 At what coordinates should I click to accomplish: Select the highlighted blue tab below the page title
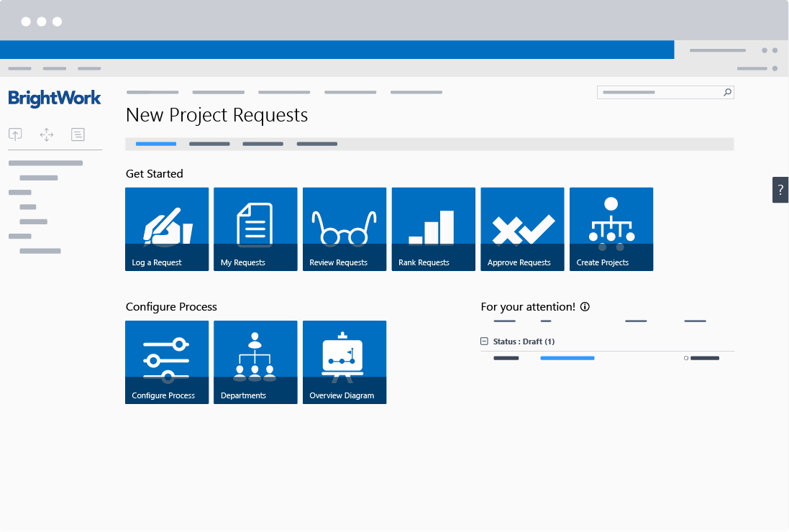coord(155,144)
